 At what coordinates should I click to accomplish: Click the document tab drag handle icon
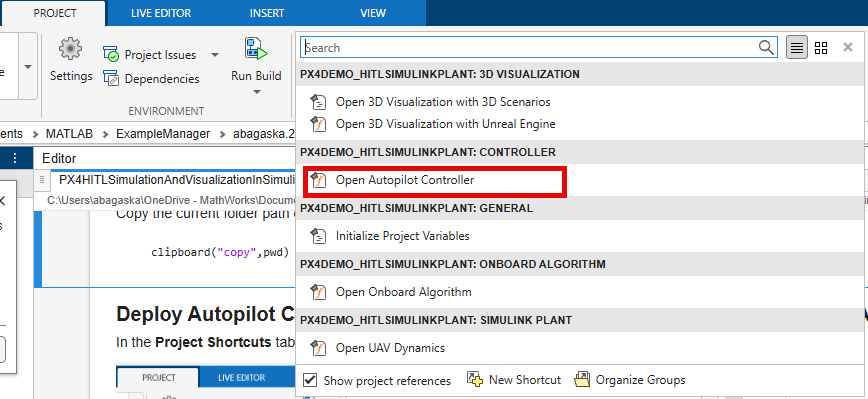point(42,180)
